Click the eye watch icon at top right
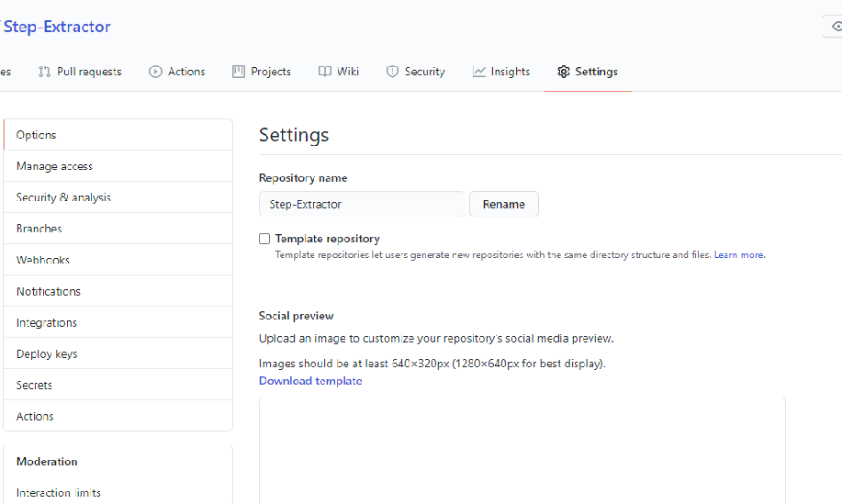Viewport: 842px width, 504px height. (836, 27)
